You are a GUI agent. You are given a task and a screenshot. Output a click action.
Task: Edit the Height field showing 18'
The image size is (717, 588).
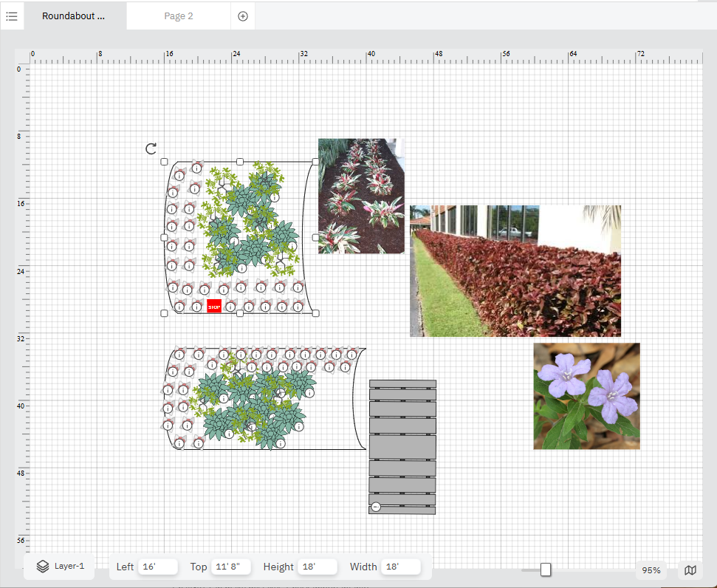tap(317, 567)
